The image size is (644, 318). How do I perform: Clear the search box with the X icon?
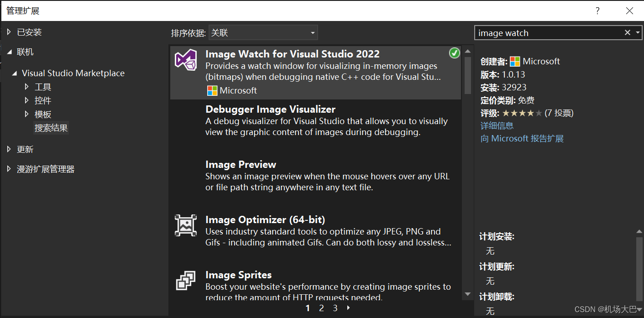point(628,32)
